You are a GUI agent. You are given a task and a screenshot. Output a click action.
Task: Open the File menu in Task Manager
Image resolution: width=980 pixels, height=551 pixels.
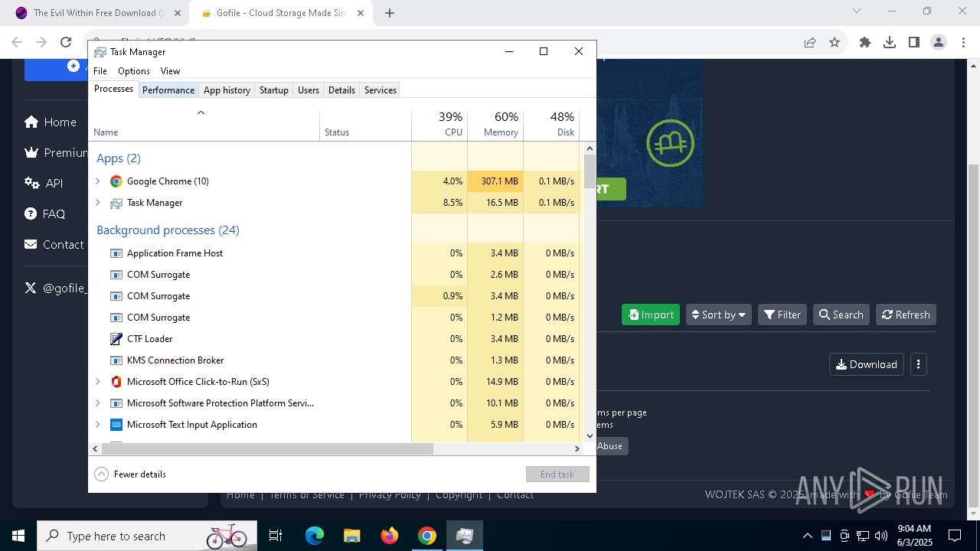coord(100,71)
